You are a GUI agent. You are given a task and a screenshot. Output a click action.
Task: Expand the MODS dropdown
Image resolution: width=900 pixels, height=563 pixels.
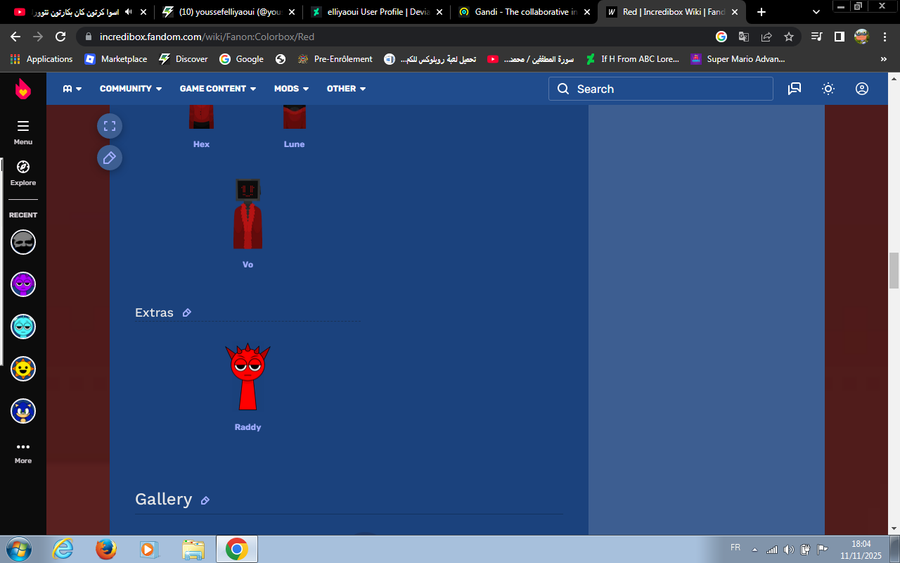click(x=291, y=89)
